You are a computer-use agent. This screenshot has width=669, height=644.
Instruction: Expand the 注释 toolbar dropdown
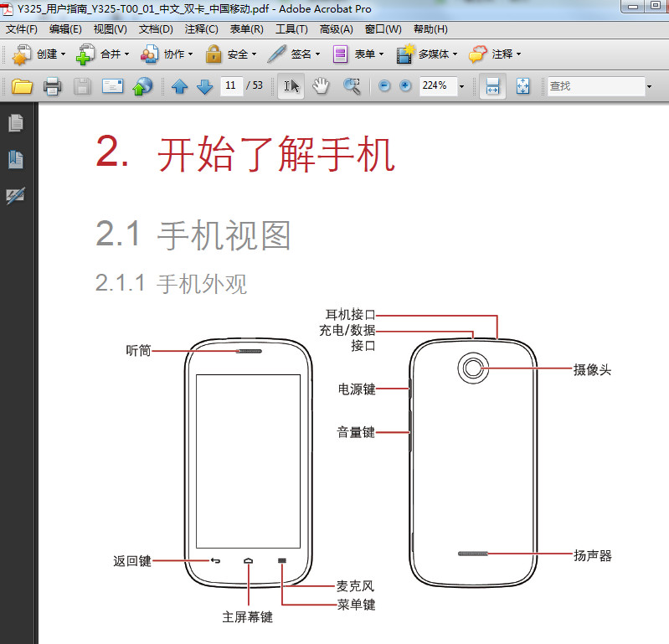(x=518, y=54)
